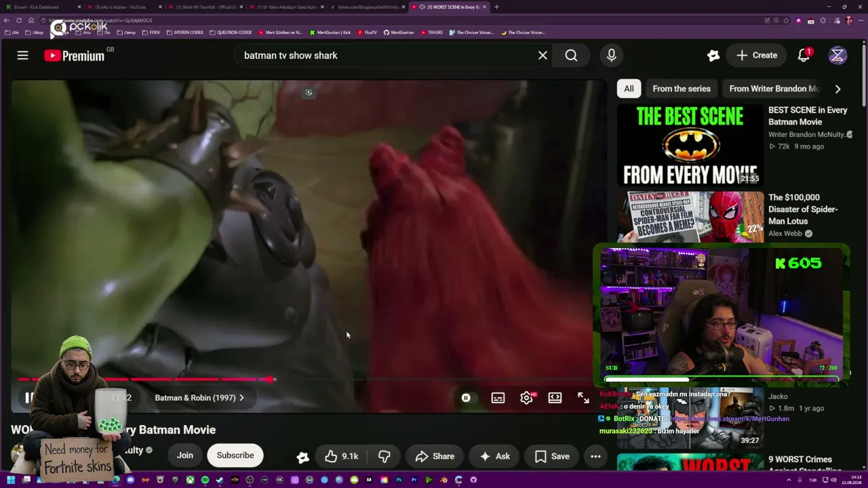
Task: Switch to theater mode
Action: point(555,398)
